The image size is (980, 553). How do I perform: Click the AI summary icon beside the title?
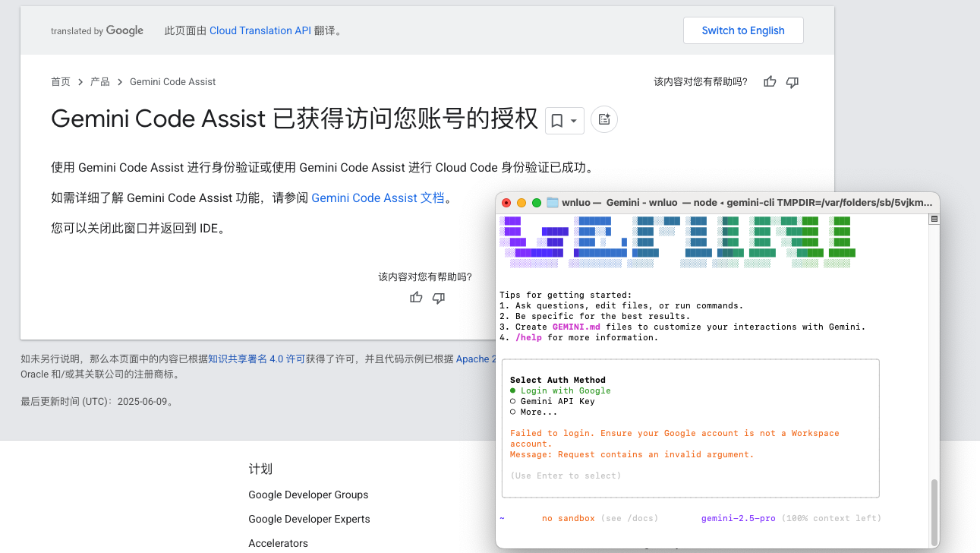(604, 120)
